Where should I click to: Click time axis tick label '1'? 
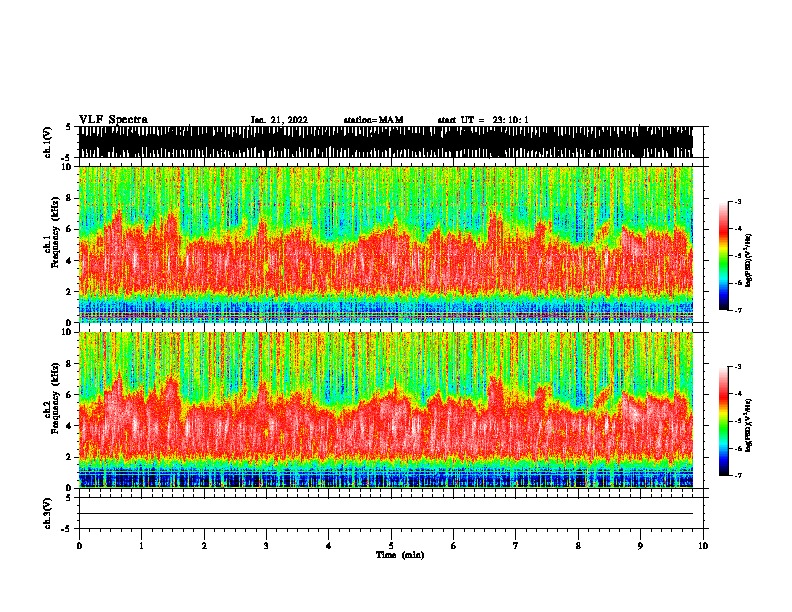coord(141,546)
